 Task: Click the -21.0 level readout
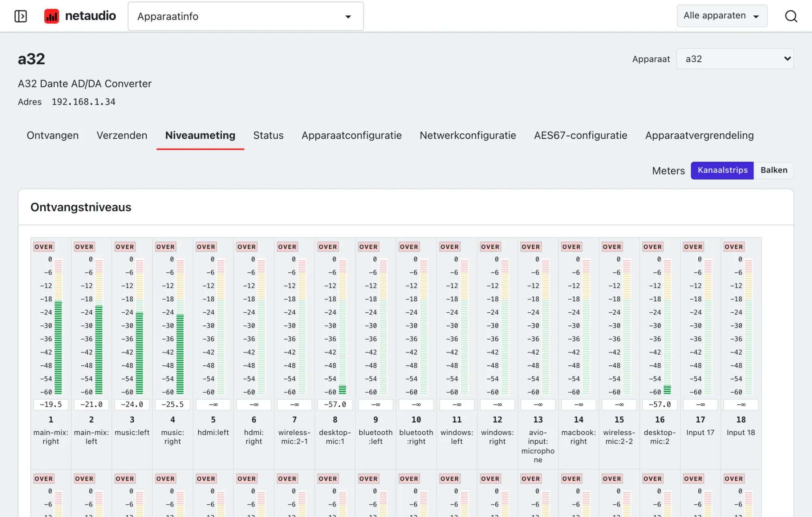(x=91, y=405)
